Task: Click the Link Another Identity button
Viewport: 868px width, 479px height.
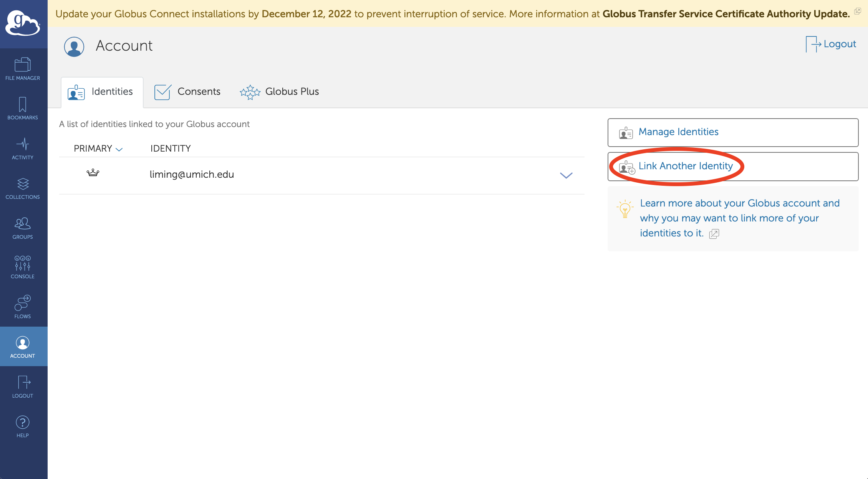Action: 733,167
